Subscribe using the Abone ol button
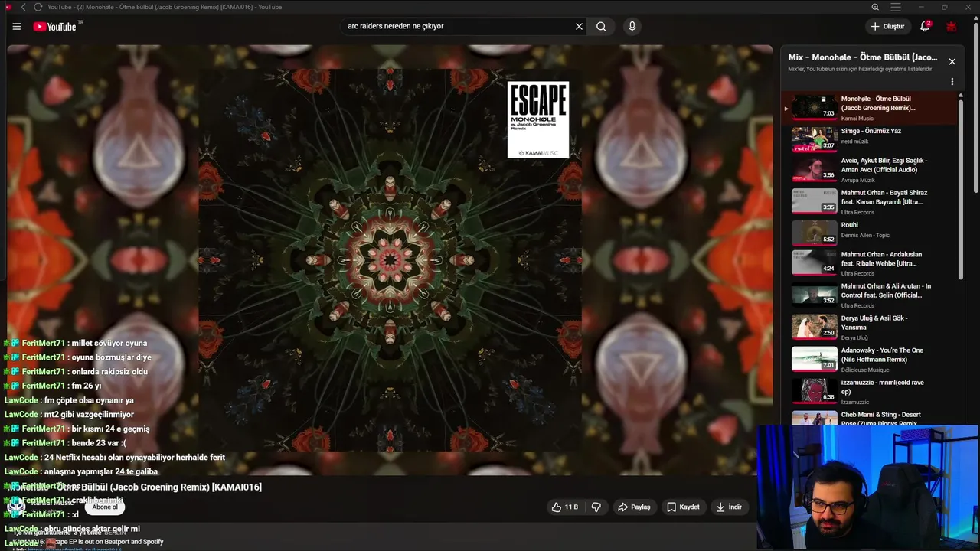The image size is (980, 551). click(105, 507)
